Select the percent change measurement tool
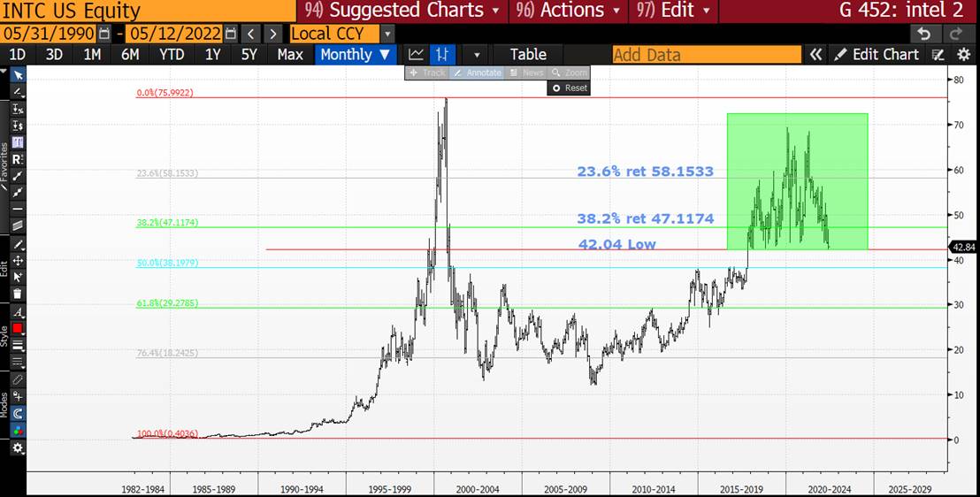 [18, 110]
